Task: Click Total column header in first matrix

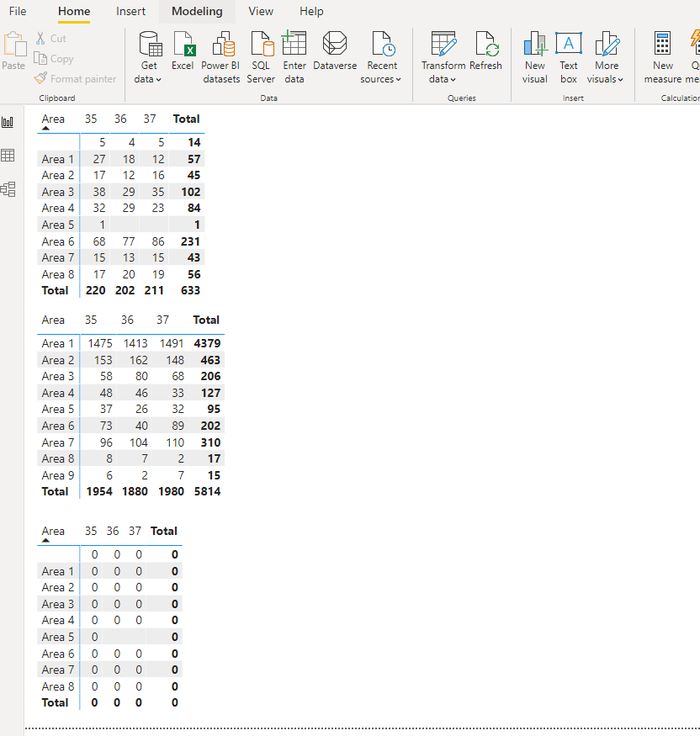Action: pyautogui.click(x=187, y=119)
